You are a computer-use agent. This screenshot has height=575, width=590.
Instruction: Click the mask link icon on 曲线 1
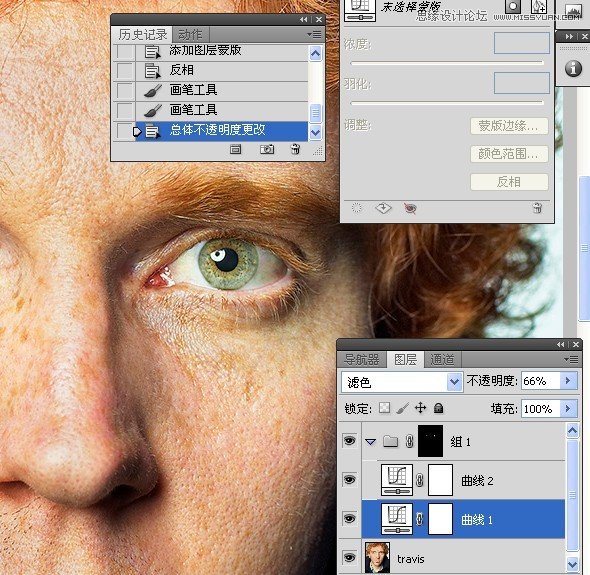(420, 519)
